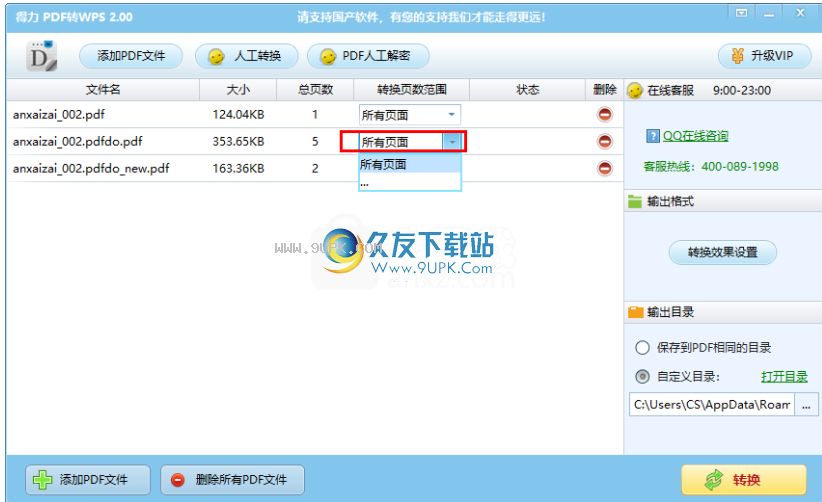This screenshot has height=502, width=822.
Task: Click the 大小 column header
Action: click(x=238, y=90)
